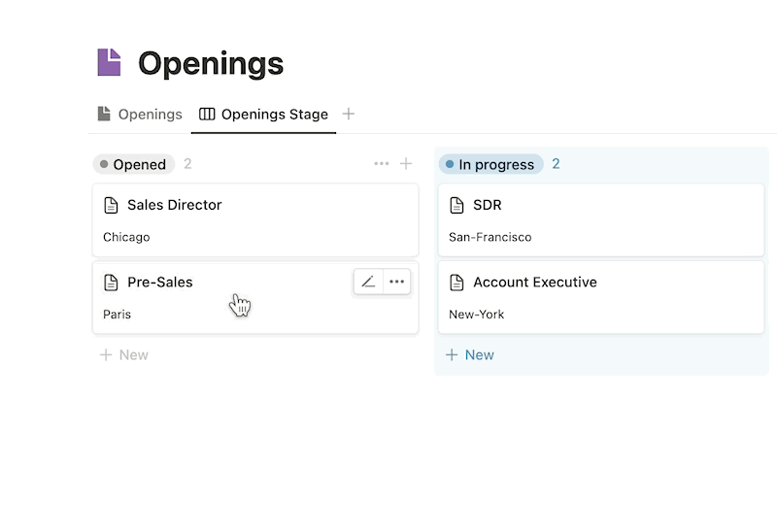Click New under the In progress column
The image size is (777, 532).
[x=470, y=354]
